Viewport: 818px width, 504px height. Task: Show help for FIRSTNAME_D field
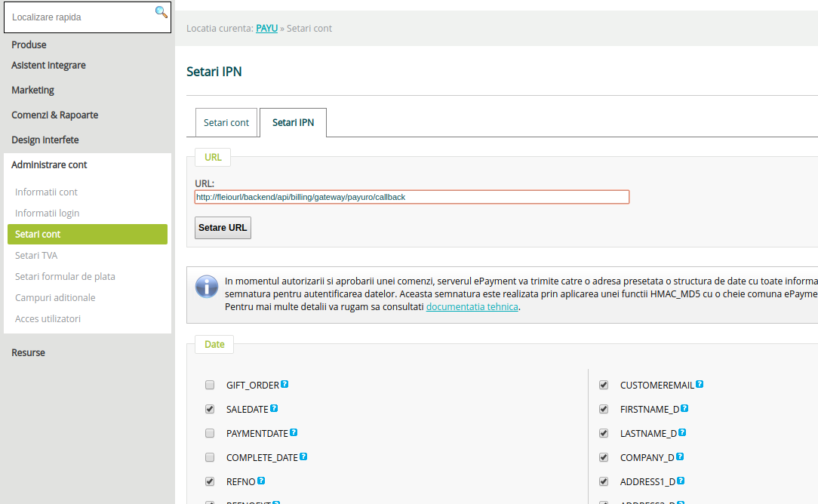(x=684, y=408)
